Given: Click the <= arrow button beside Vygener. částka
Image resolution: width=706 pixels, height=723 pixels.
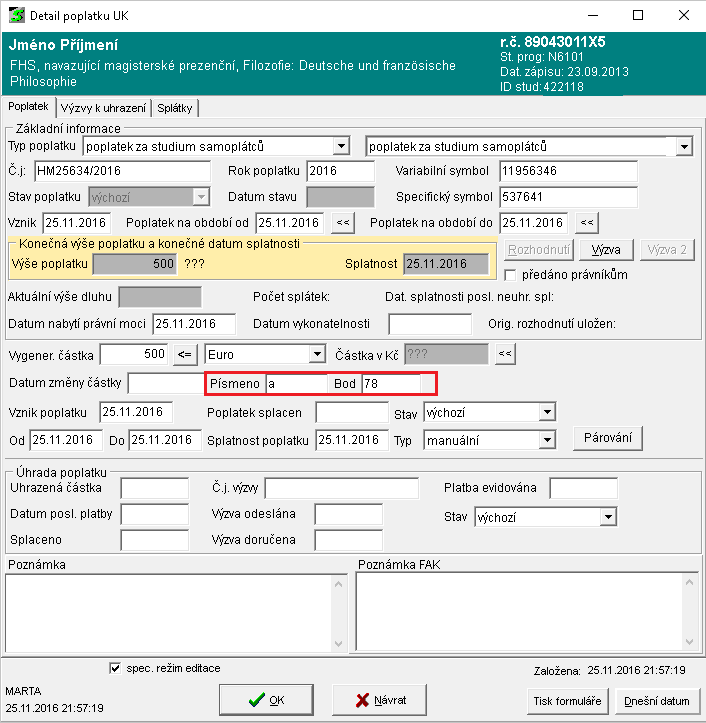Looking at the screenshot, I should (184, 354).
